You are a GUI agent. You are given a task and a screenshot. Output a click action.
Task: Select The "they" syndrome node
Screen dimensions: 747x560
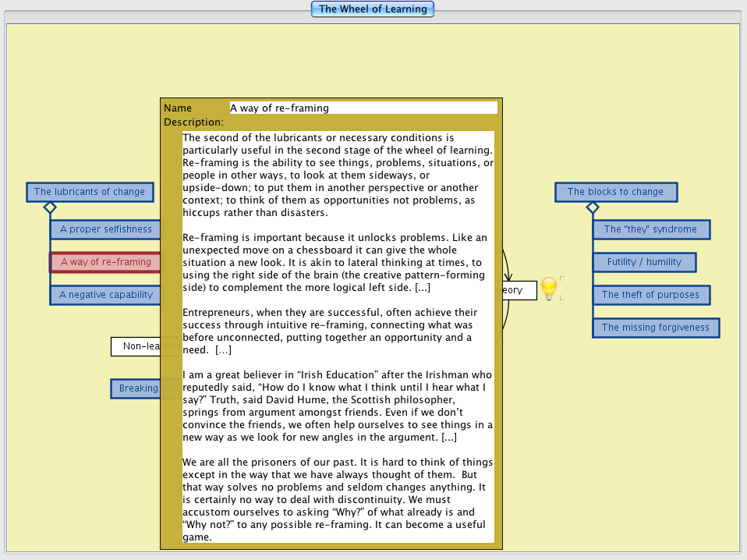point(650,229)
